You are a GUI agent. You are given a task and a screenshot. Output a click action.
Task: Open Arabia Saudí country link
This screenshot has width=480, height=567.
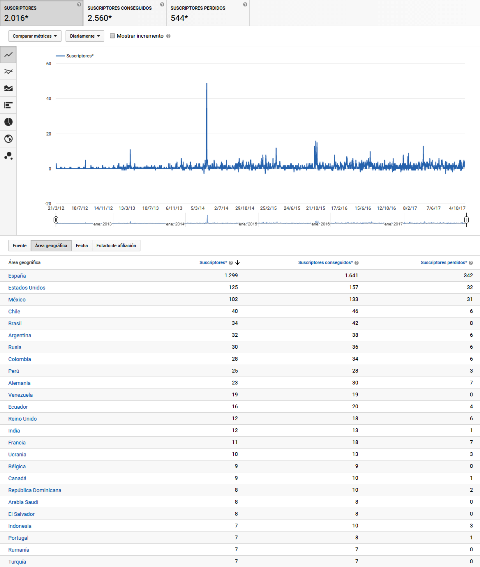(x=23, y=502)
